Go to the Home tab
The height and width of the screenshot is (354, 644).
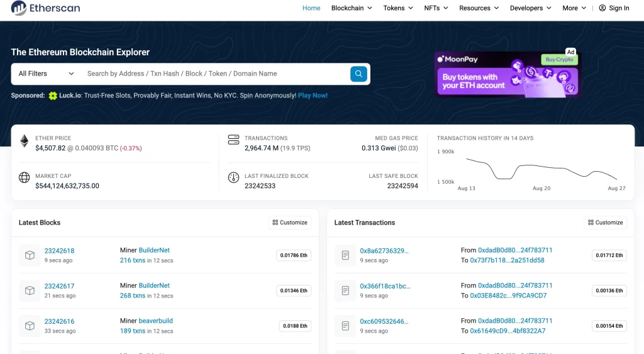tap(311, 8)
